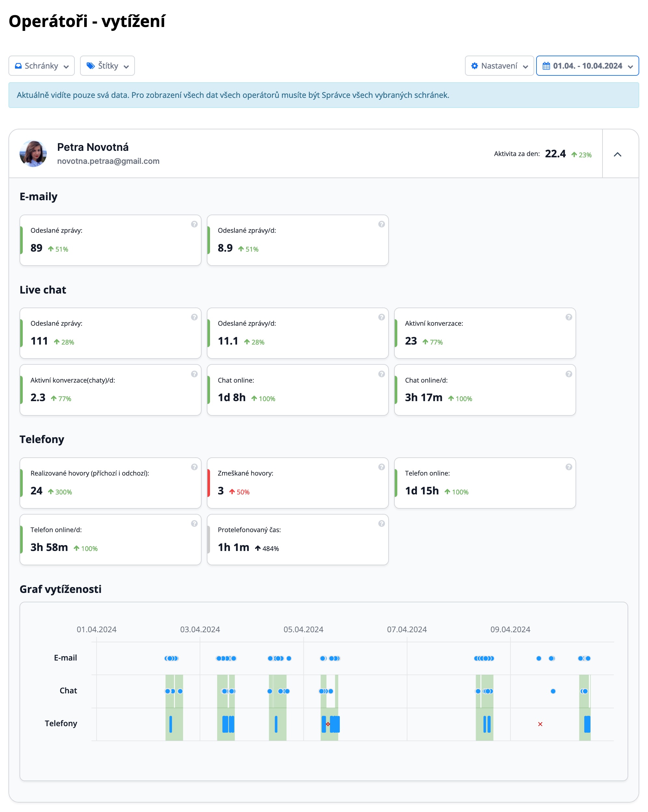Image resolution: width=648 pixels, height=812 pixels.
Task: Click help icon on Chat online card
Action: (x=381, y=374)
